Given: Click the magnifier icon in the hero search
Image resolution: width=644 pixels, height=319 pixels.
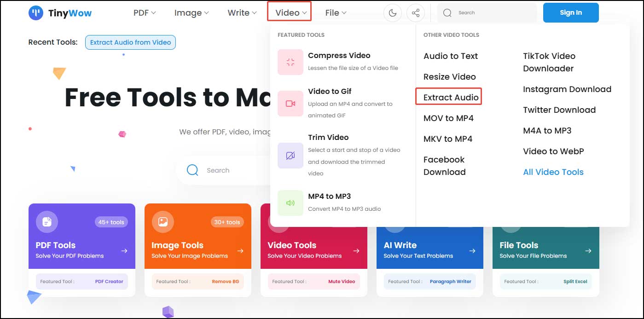Looking at the screenshot, I should tap(192, 170).
